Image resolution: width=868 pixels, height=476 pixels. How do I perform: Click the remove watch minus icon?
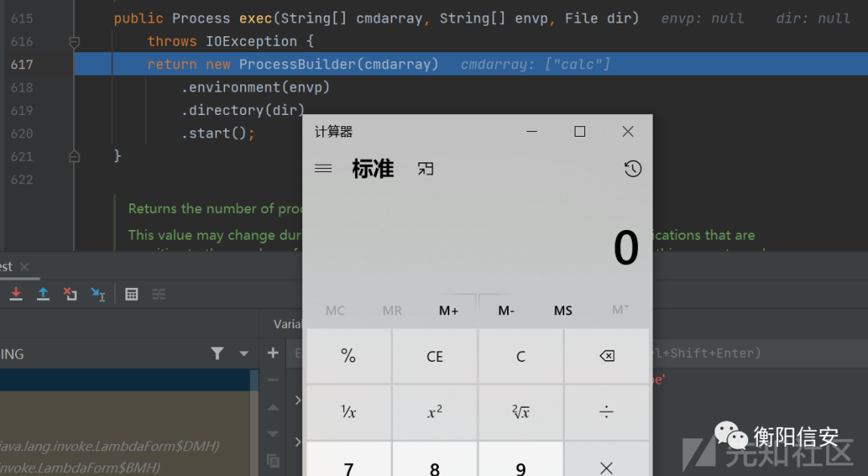coord(273,380)
